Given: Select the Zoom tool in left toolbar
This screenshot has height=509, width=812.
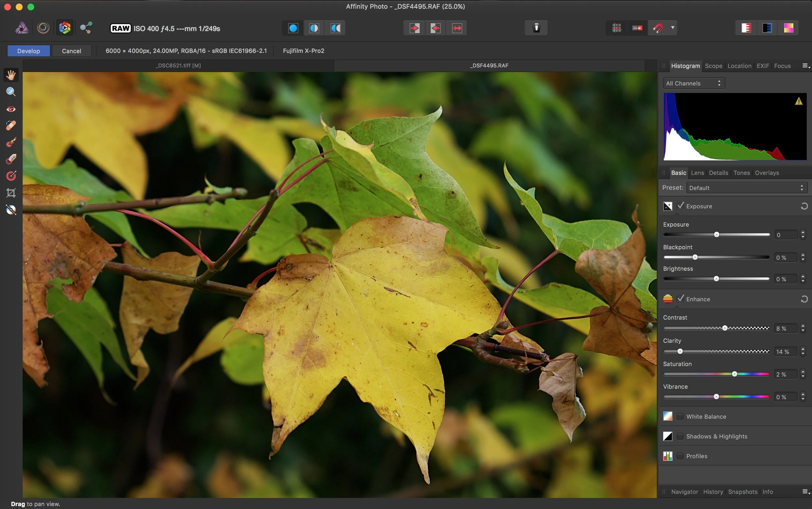Looking at the screenshot, I should click(11, 92).
